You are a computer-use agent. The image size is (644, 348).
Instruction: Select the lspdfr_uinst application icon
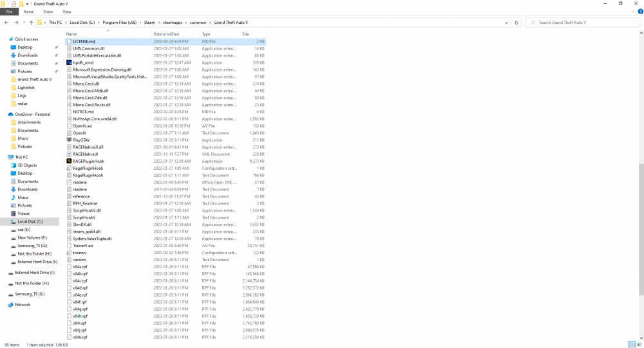(69, 63)
